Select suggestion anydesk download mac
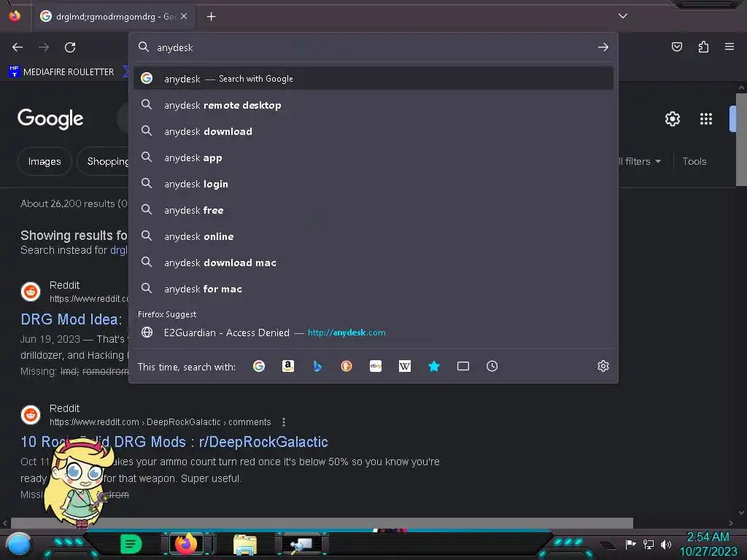Viewport: 747px width, 560px height. point(373,262)
